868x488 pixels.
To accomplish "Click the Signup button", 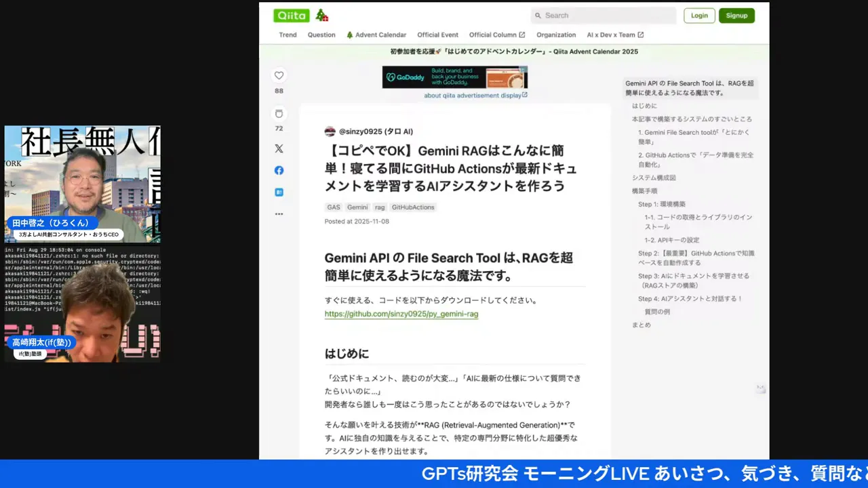I will click(x=736, y=15).
